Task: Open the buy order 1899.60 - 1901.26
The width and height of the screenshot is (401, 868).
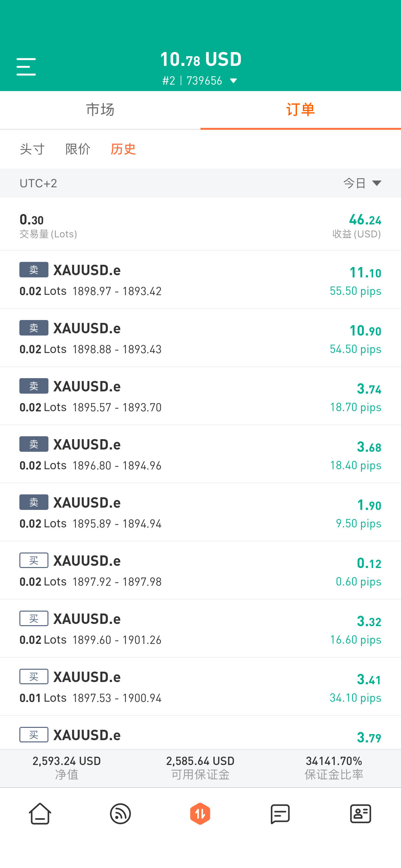Action: pyautogui.click(x=200, y=629)
